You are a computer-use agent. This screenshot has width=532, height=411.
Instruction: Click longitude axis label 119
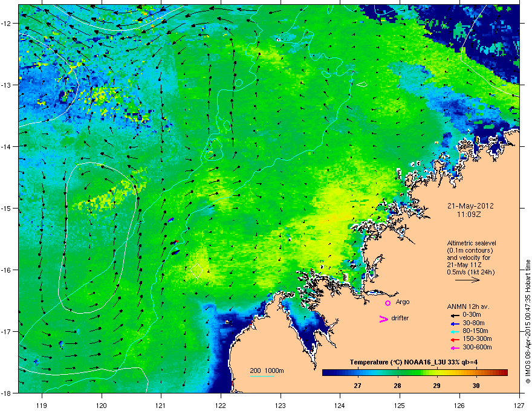click(42, 406)
